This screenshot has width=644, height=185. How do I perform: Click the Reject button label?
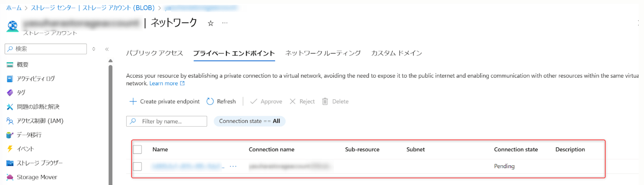pyautogui.click(x=307, y=101)
